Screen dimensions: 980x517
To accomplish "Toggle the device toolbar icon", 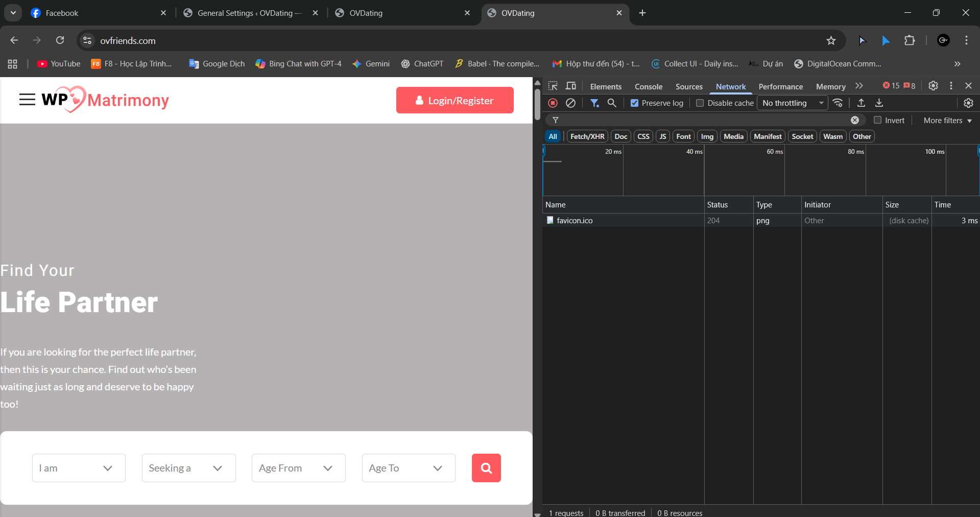I will click(x=571, y=86).
